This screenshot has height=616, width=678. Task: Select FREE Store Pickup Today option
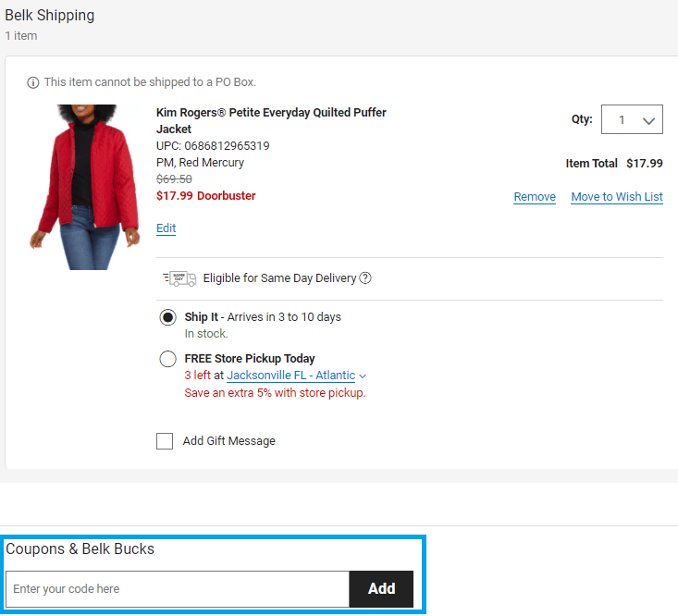(x=167, y=359)
